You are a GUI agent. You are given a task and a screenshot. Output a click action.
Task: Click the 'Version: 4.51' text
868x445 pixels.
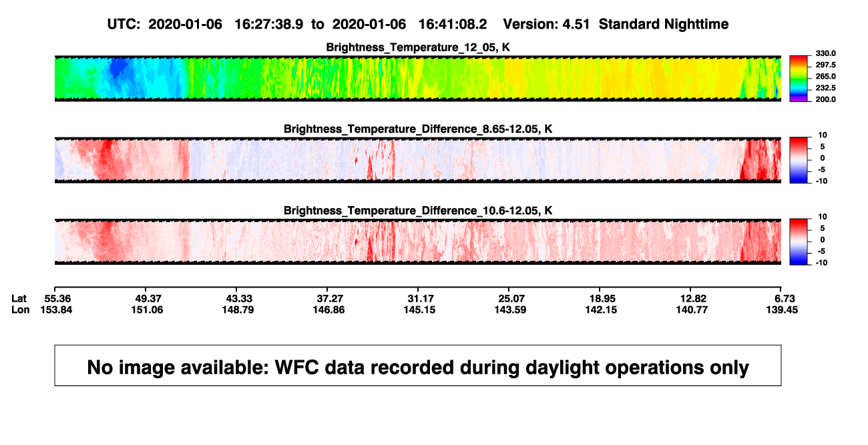(x=547, y=24)
